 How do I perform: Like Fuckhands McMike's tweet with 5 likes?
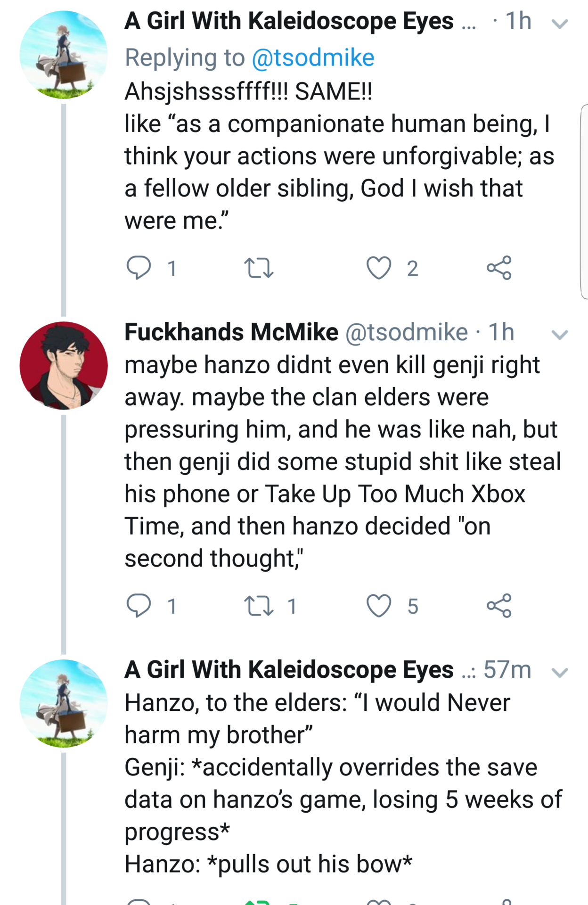(379, 605)
